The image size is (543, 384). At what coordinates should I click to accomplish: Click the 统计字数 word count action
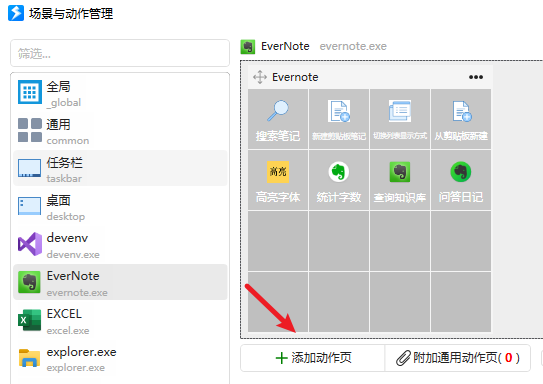[x=339, y=180]
